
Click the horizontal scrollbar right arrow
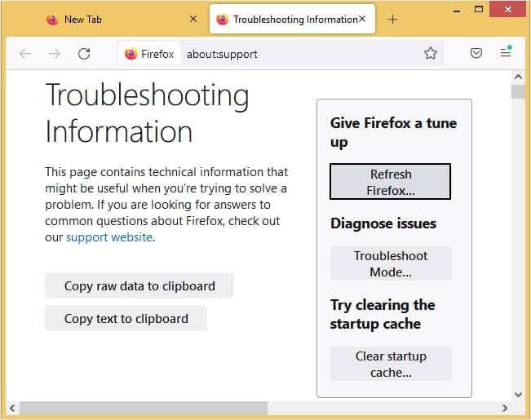tap(505, 408)
